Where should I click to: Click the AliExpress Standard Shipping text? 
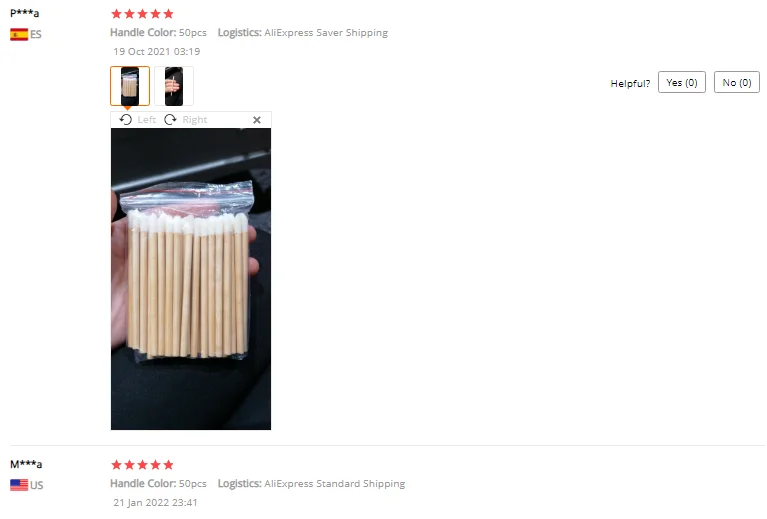(x=335, y=483)
